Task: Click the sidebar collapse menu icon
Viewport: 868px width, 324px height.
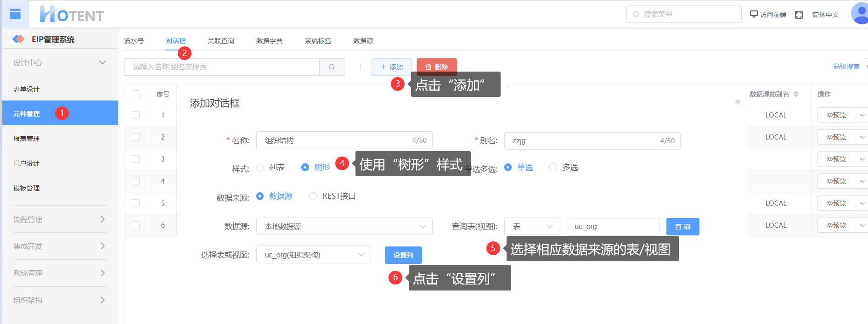Action: [15, 14]
